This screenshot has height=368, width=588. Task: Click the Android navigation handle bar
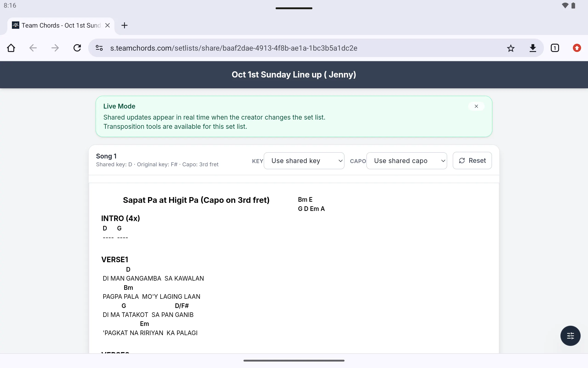coord(294,360)
